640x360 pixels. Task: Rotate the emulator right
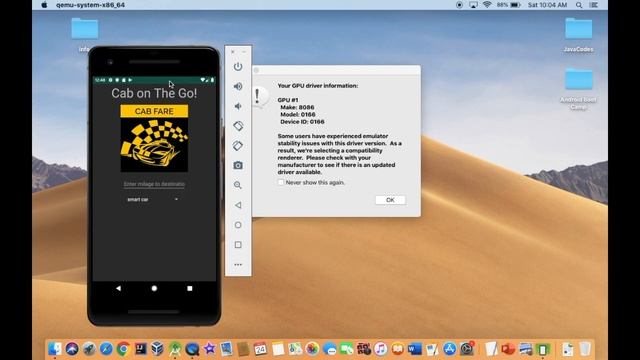(238, 146)
